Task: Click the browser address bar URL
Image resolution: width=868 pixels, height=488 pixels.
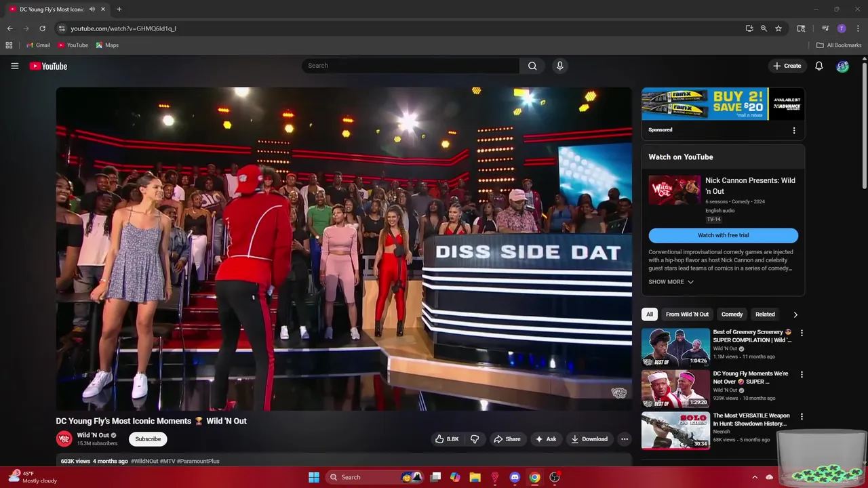Action: pyautogui.click(x=123, y=28)
